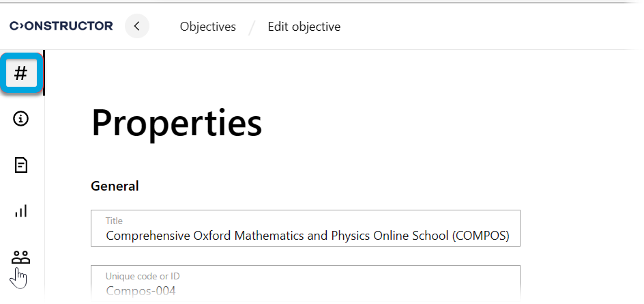Open the people group sidebar icon
Screen dimensions: 644x304
tap(21, 258)
